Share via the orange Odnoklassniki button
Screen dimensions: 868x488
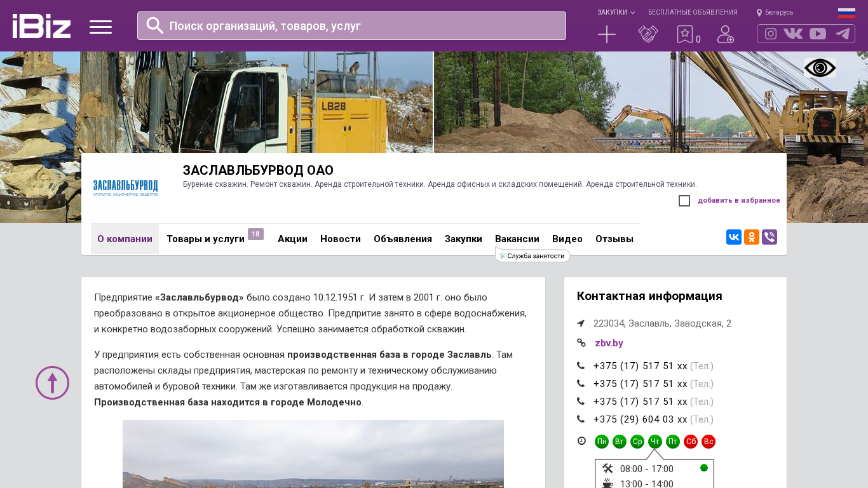(752, 237)
